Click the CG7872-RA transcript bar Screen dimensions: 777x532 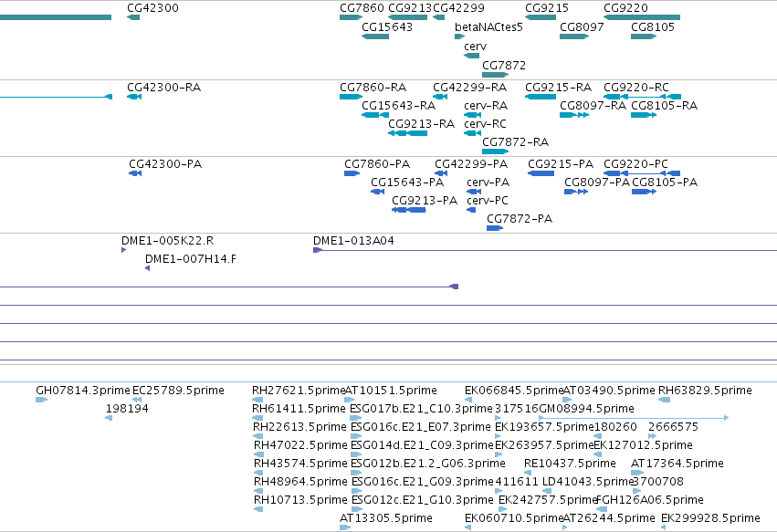click(495, 151)
